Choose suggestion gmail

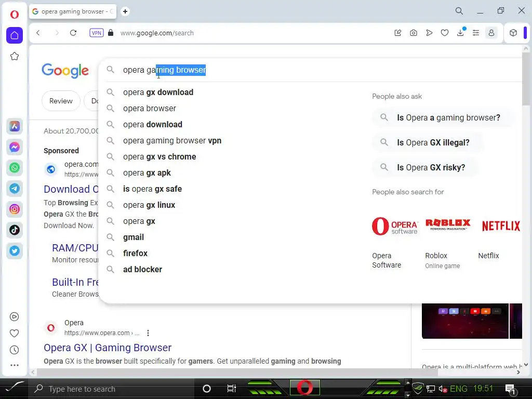tap(134, 237)
